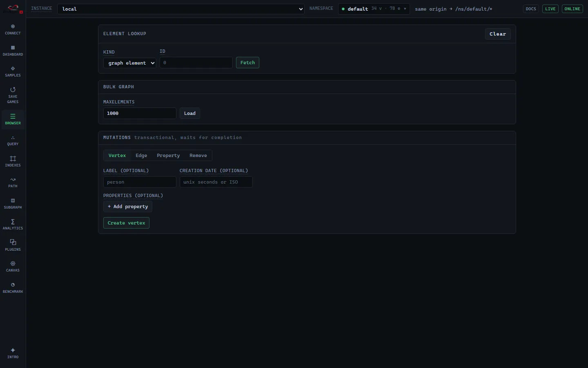
Task: Click the PROPERTIES (OPTIONAL) label
Action: coord(133,195)
